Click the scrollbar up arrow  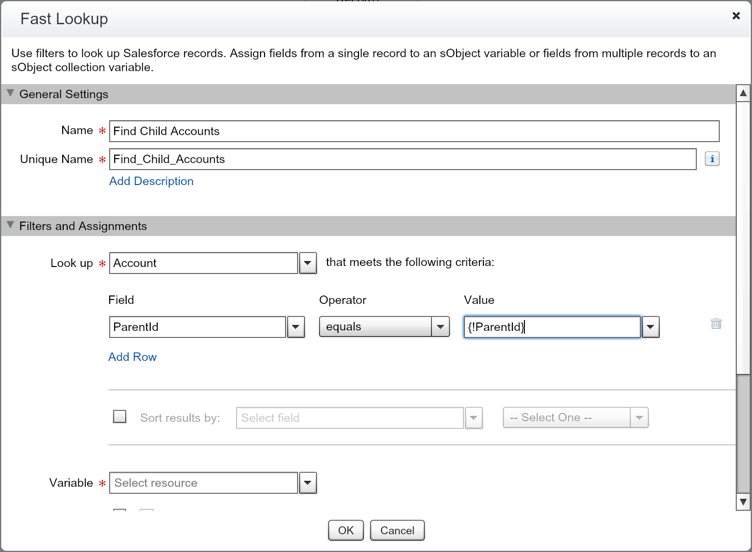(743, 94)
